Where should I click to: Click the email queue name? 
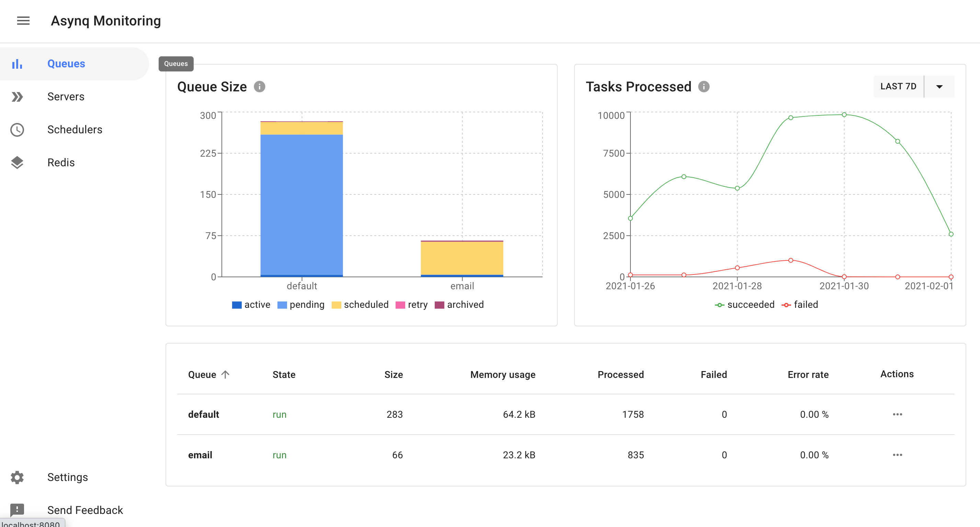click(x=200, y=455)
